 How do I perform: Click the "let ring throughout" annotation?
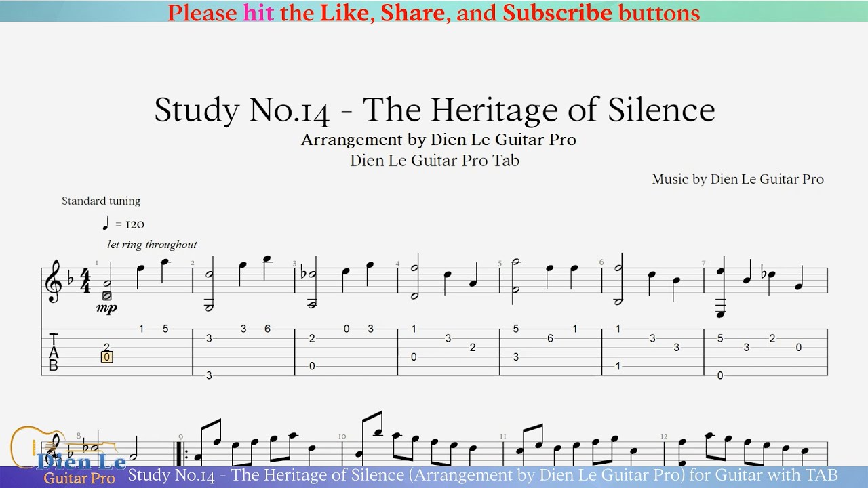(x=152, y=245)
